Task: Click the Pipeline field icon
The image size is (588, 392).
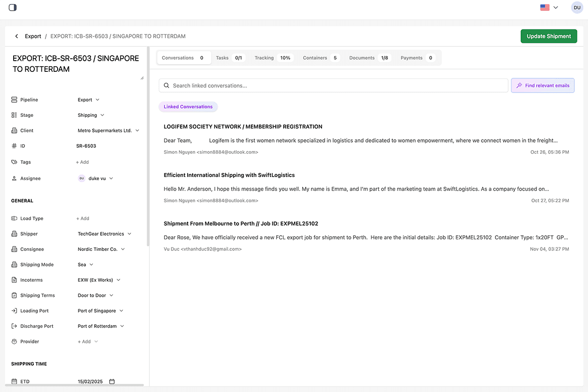Action: coord(14,100)
